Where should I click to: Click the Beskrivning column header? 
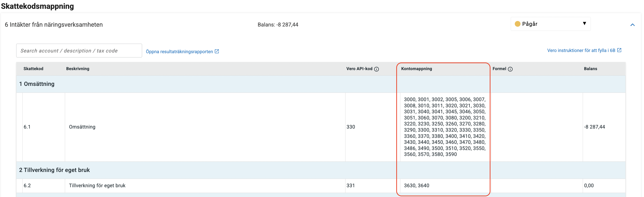77,69
